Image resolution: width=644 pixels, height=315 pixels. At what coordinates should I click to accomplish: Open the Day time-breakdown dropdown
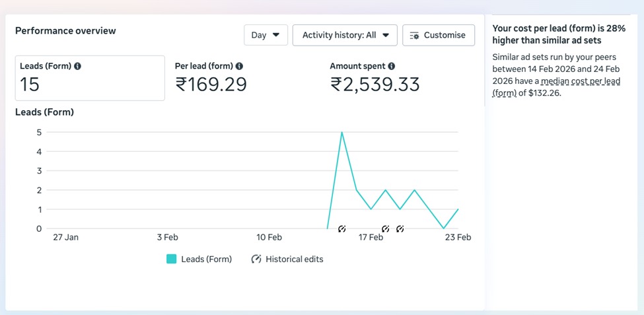266,35
